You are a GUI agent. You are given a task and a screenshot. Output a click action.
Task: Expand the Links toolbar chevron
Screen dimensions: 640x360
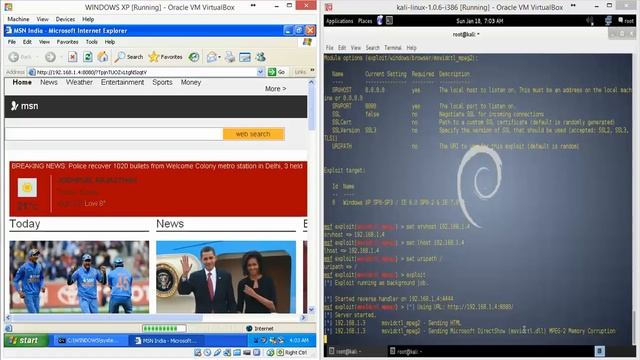point(312,71)
